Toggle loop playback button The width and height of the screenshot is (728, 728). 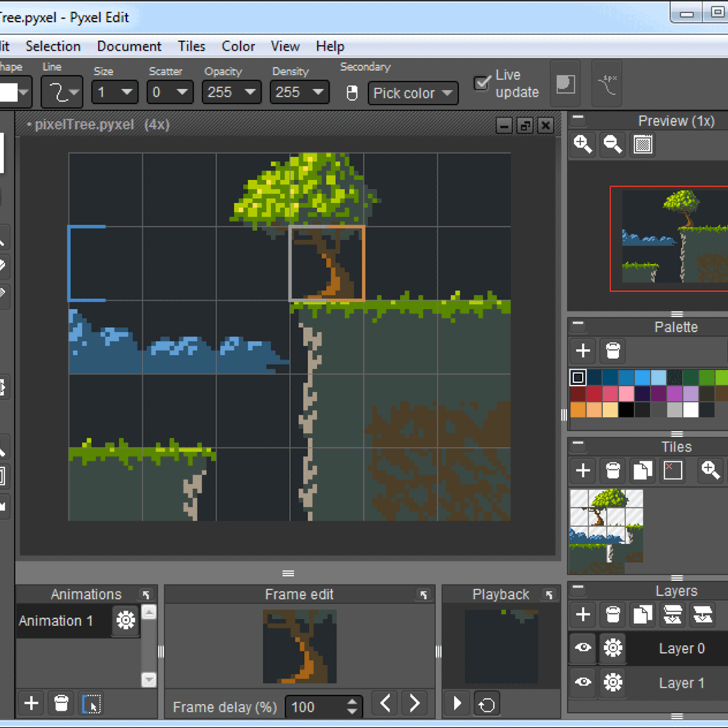(487, 704)
